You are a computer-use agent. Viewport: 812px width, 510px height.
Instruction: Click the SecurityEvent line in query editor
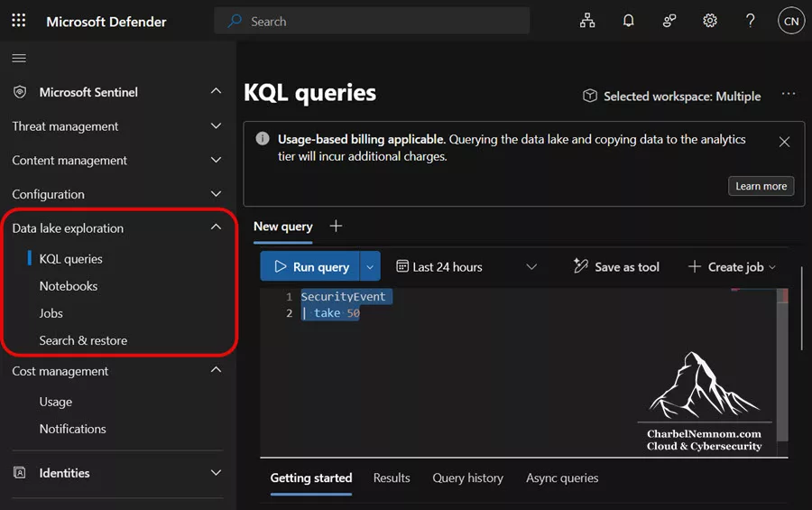343,296
